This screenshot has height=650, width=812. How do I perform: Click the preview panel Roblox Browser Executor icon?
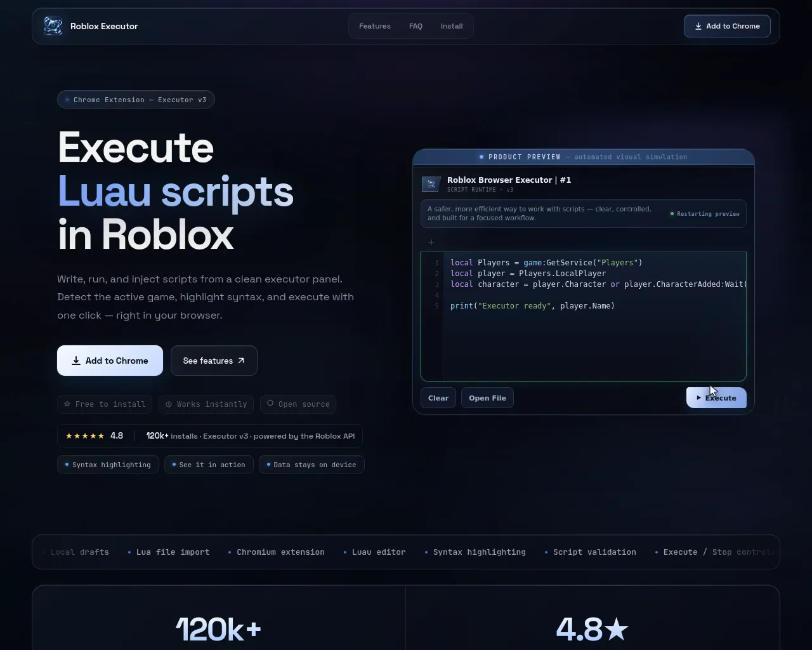(431, 184)
